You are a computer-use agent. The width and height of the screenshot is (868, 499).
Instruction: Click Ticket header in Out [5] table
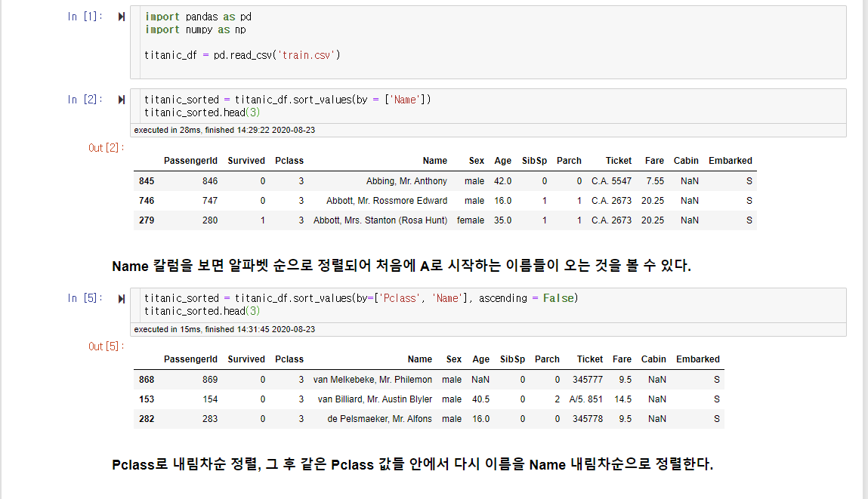click(589, 359)
